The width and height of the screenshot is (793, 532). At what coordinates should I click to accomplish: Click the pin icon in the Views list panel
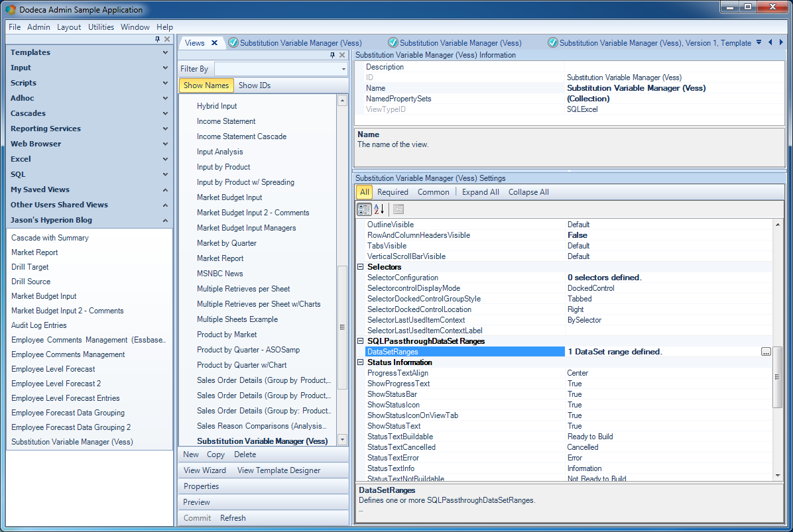(x=332, y=55)
